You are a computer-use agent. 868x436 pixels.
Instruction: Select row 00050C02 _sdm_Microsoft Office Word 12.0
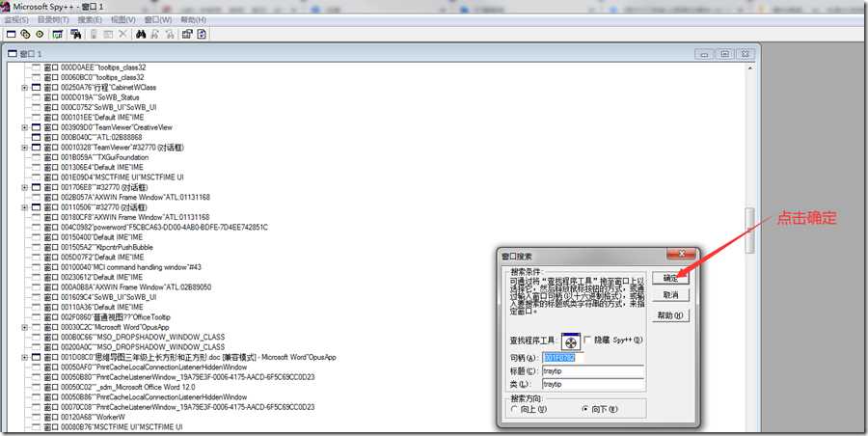coord(120,387)
